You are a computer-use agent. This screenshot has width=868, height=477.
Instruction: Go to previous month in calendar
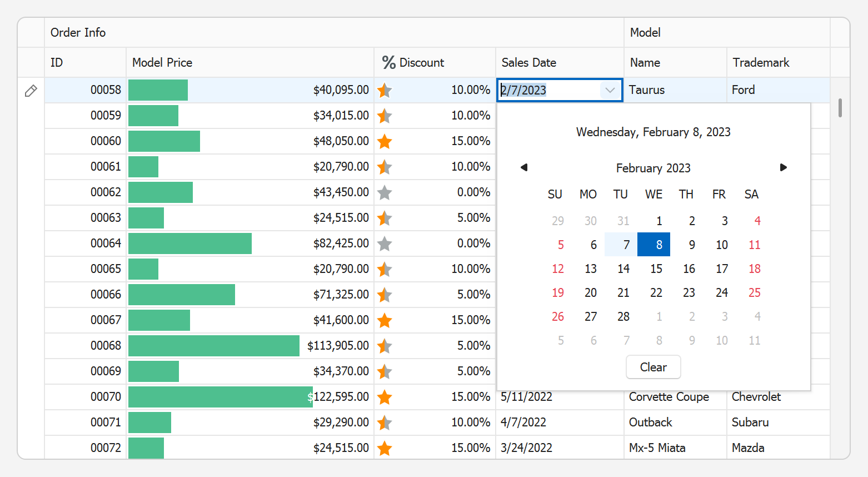pyautogui.click(x=523, y=167)
